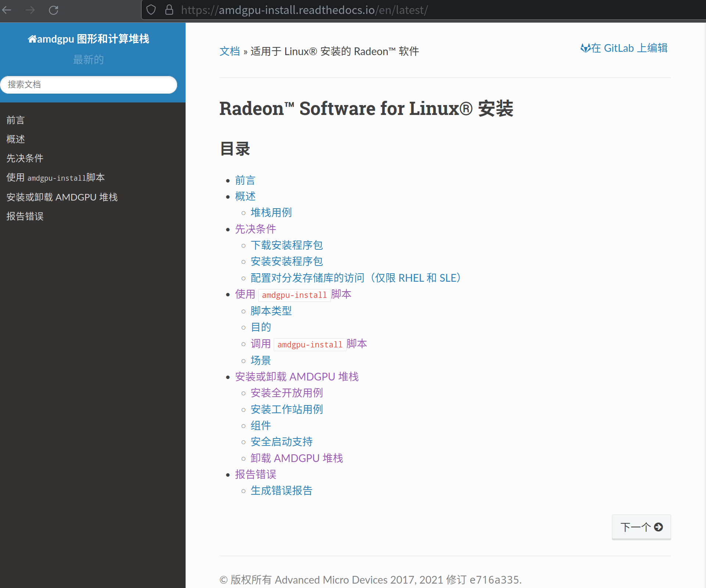Click the address bar URL
Screen dimensions: 706x588
click(304, 10)
